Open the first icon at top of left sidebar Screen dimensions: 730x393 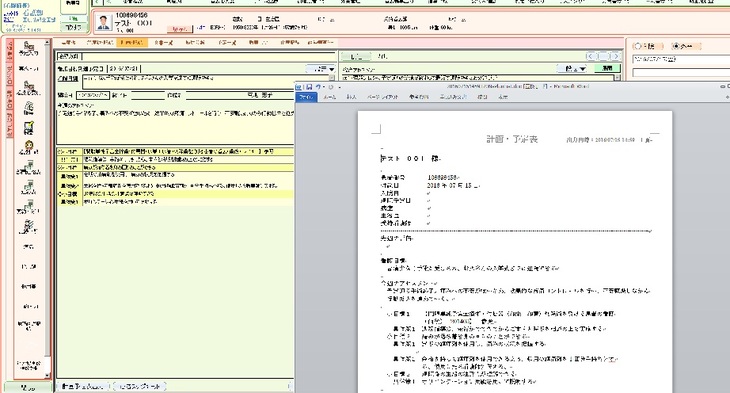pos(29,48)
